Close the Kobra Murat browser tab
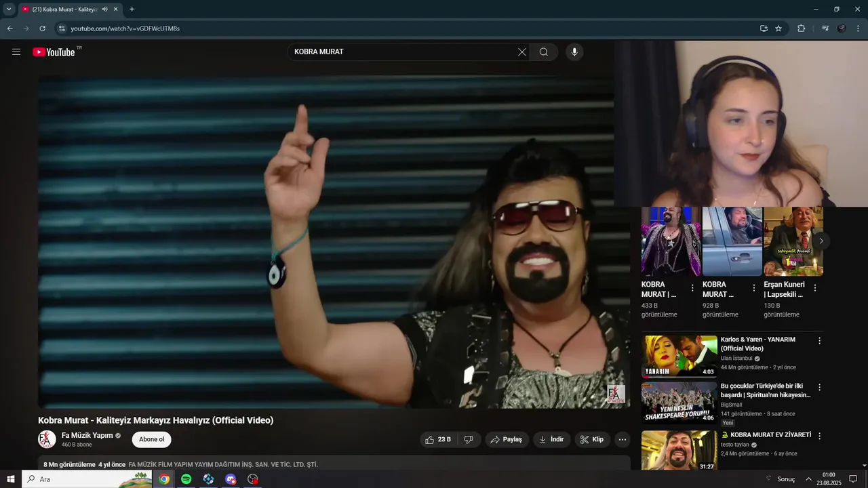868x488 pixels. [x=115, y=9]
